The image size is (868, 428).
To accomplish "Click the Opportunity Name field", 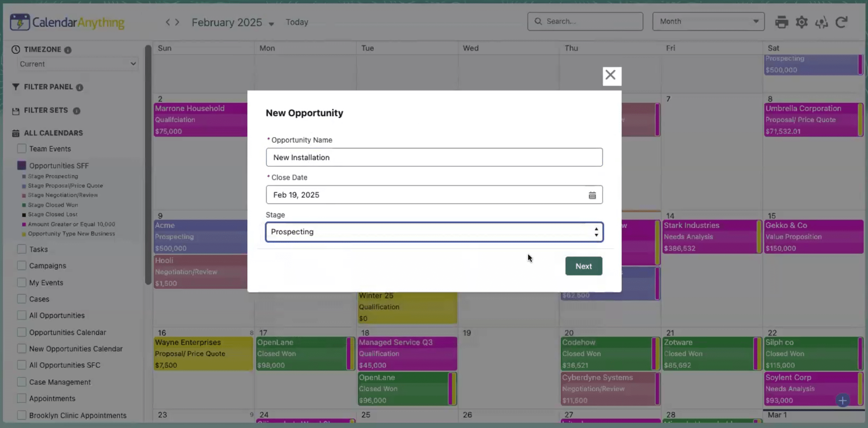I will [x=434, y=157].
